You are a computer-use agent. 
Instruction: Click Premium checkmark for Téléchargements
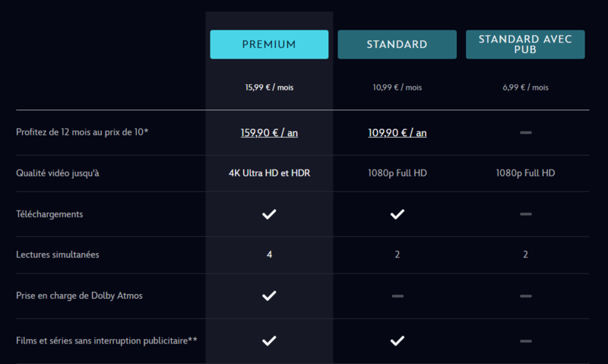tap(269, 214)
